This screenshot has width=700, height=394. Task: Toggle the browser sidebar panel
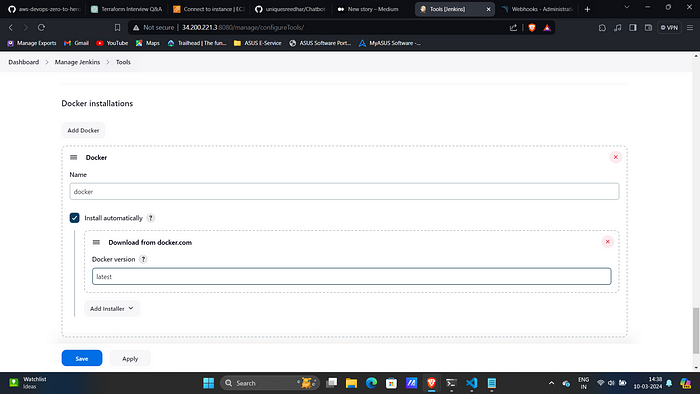(633, 27)
